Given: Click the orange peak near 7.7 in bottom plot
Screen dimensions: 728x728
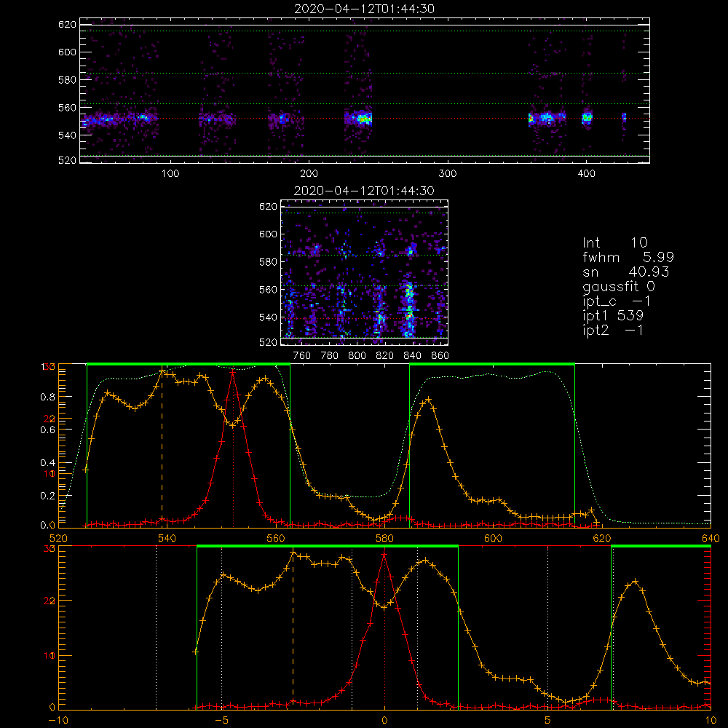Looking at the screenshot, I should click(x=635, y=581).
